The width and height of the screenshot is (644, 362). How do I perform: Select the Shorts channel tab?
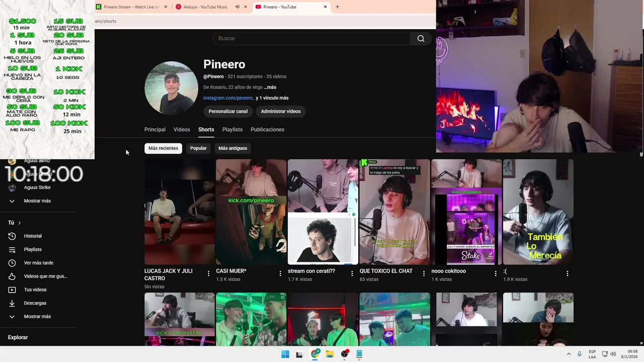[206, 130]
